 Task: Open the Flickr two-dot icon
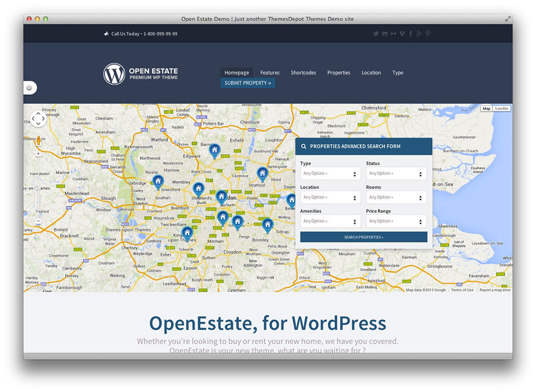click(393, 34)
